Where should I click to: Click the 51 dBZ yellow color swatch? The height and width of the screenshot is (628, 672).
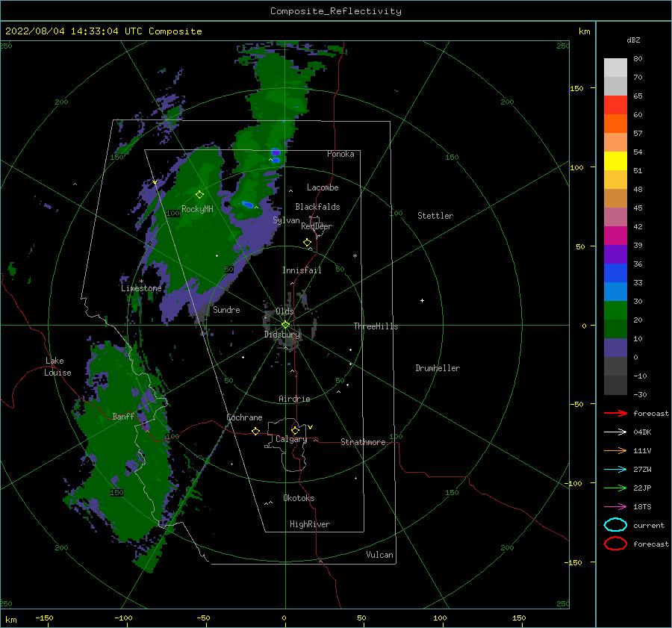pyautogui.click(x=615, y=161)
